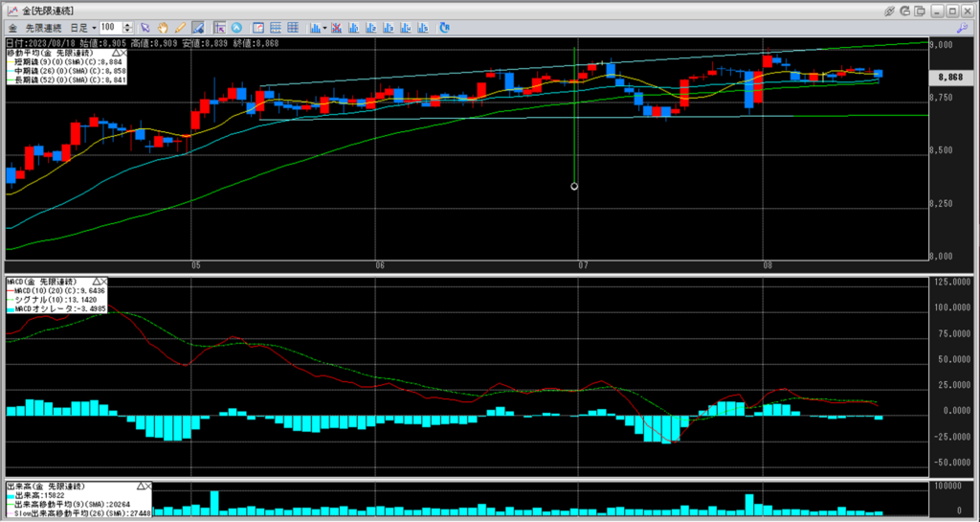The height and width of the screenshot is (522, 980).
Task: Activate the hand pan tool
Action: tap(163, 27)
